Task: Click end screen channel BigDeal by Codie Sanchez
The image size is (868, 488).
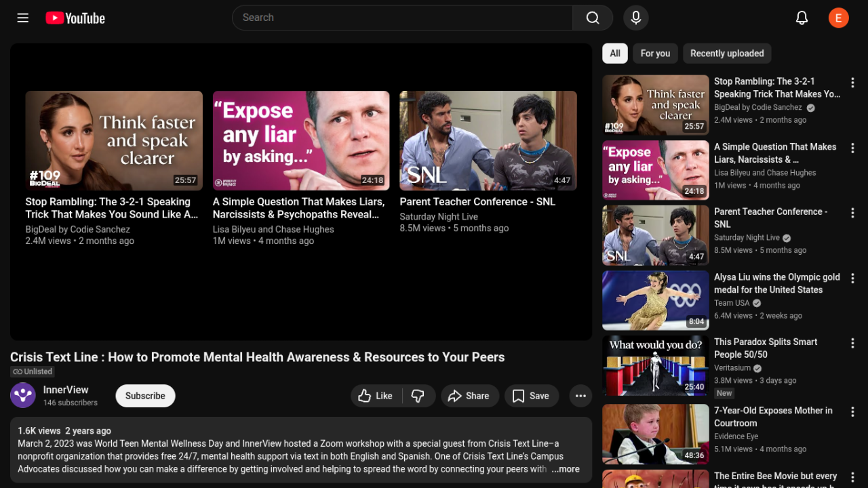Action: point(78,230)
